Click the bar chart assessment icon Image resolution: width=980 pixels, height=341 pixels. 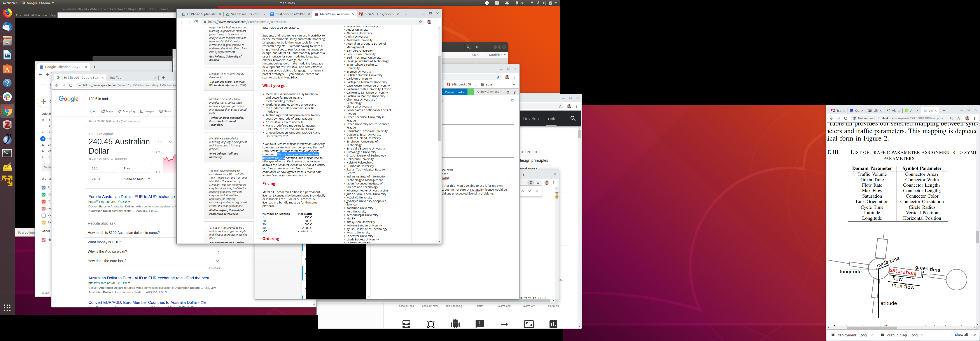pos(553,324)
